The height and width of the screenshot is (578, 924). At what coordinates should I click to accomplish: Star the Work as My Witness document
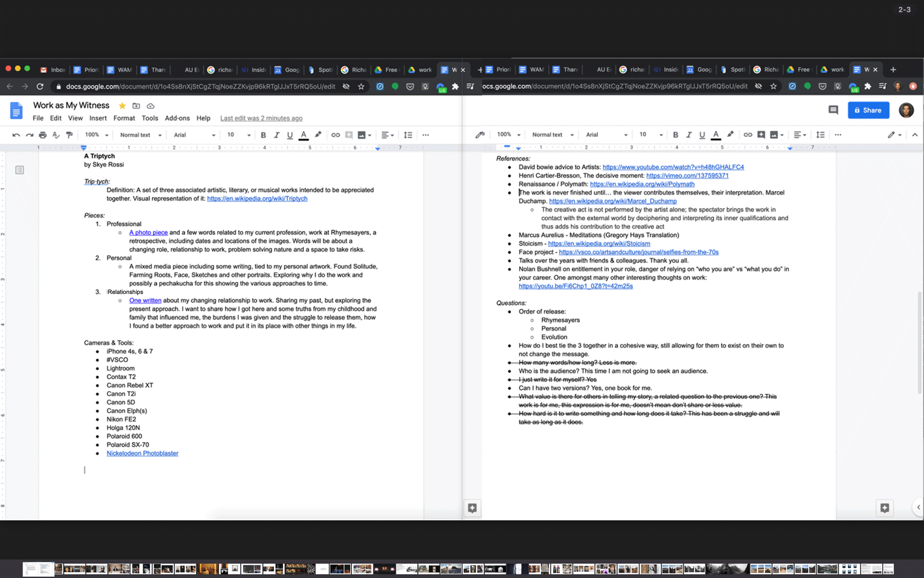122,106
